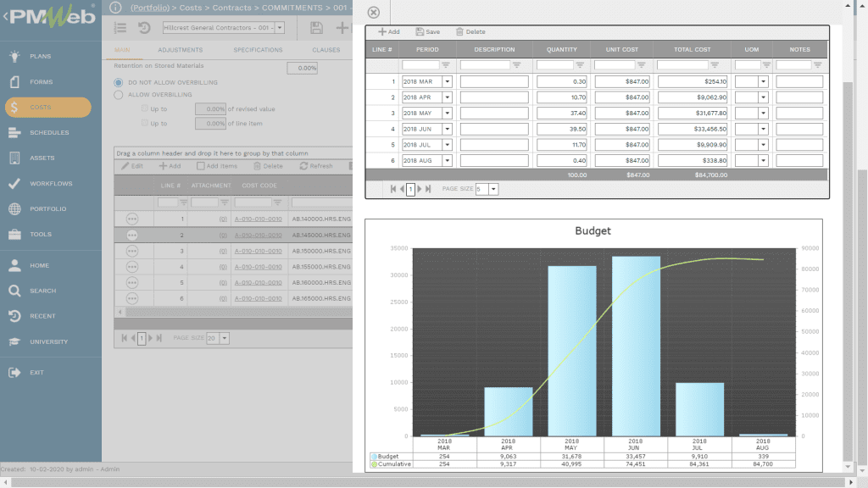Open row 1 ellipsis actions icon
Viewport: 868px width, 488px height.
click(131, 219)
